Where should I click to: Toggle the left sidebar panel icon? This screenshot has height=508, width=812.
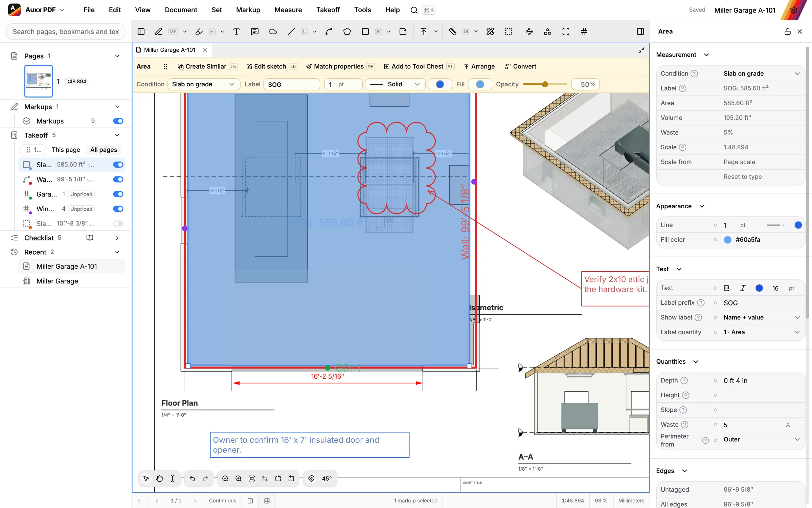(141, 31)
